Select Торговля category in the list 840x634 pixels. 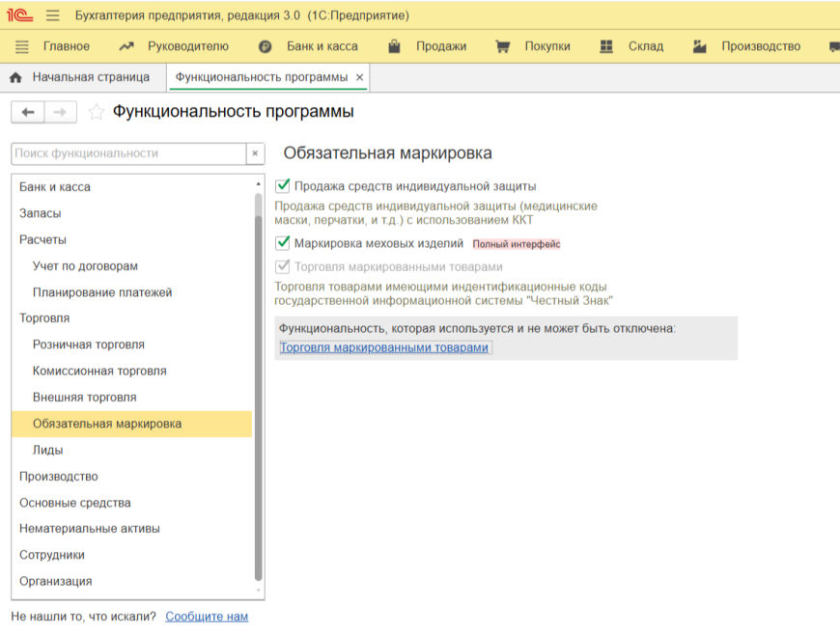click(44, 317)
